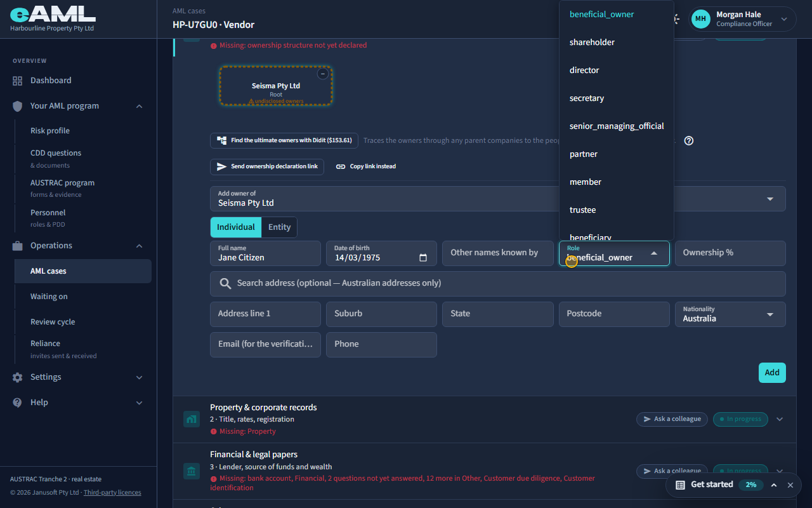The height and width of the screenshot is (508, 812).
Task: Click the Financial & legal papers bank icon
Action: click(x=191, y=471)
